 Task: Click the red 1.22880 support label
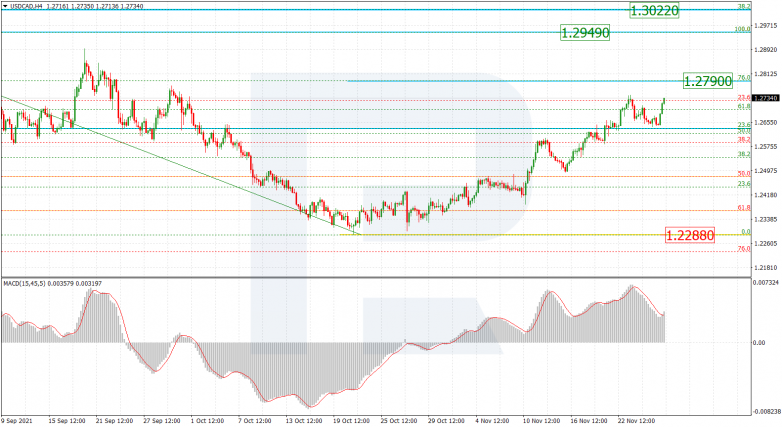690,235
